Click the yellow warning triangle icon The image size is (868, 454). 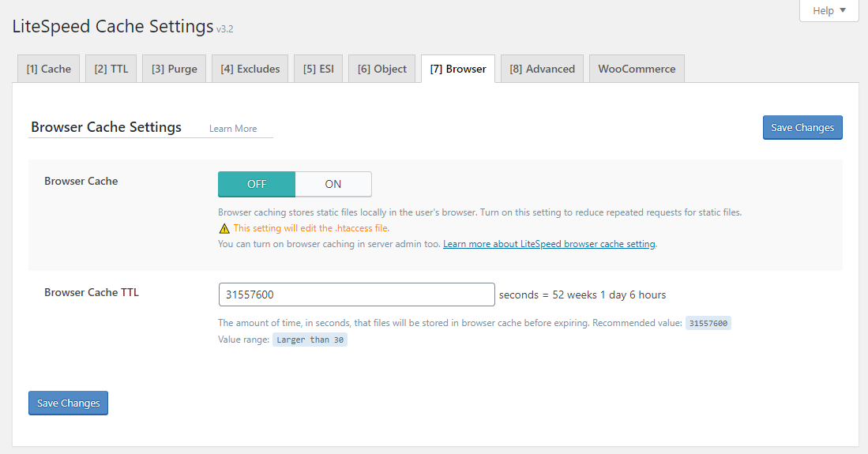(x=224, y=229)
